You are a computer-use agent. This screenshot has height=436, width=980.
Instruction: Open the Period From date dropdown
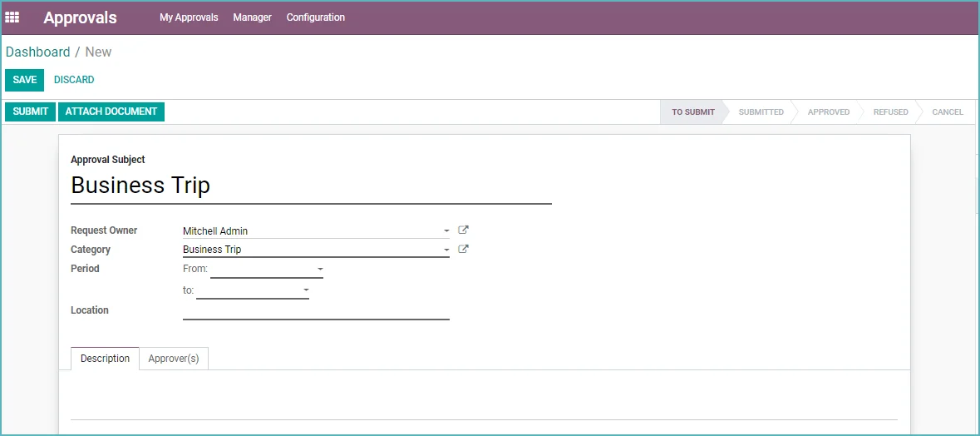(267, 270)
